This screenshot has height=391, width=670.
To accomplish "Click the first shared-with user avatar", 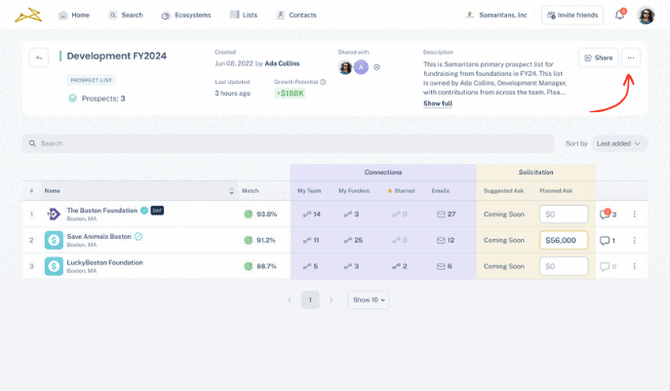I will coord(345,67).
